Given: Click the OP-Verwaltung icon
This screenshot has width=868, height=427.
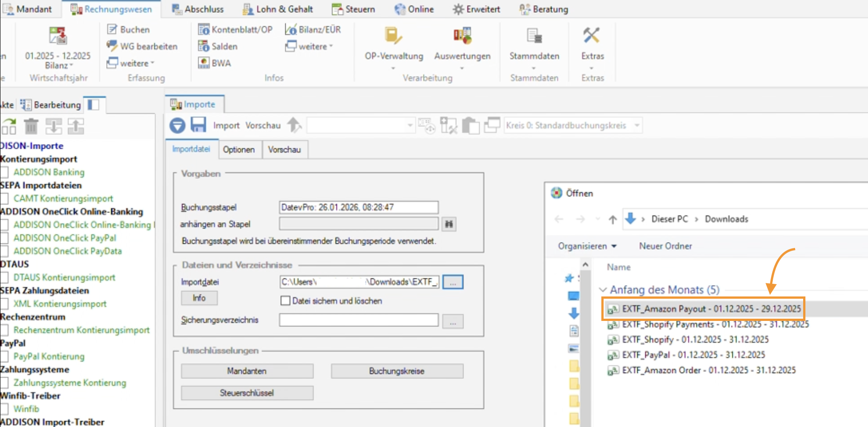Looking at the screenshot, I should [393, 36].
